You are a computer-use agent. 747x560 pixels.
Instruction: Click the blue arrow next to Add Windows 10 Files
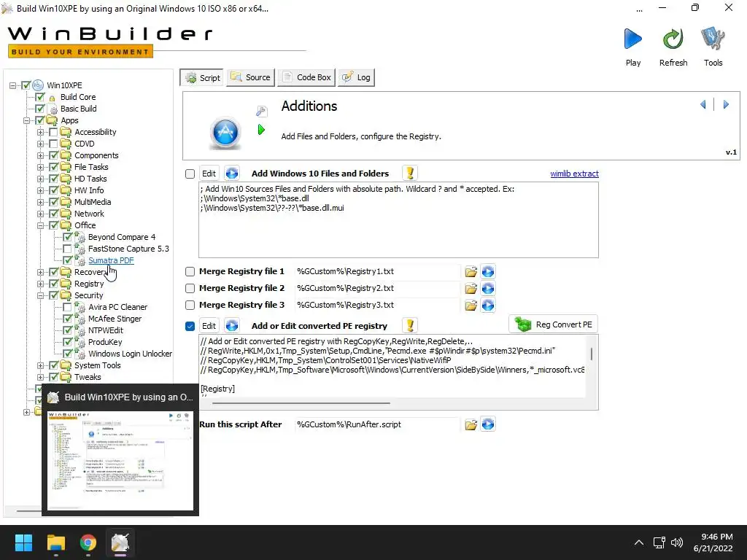232,174
